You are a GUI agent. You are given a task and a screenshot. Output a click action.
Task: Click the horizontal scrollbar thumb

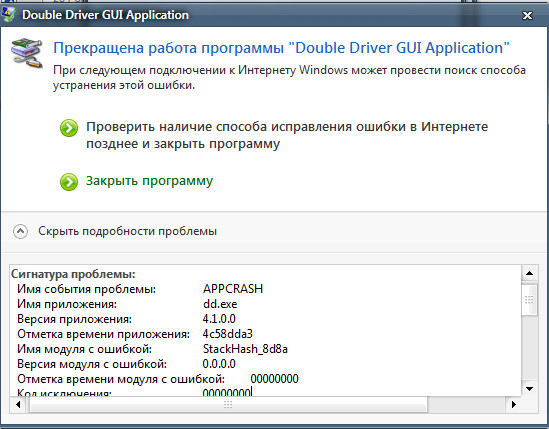pyautogui.click(x=228, y=405)
